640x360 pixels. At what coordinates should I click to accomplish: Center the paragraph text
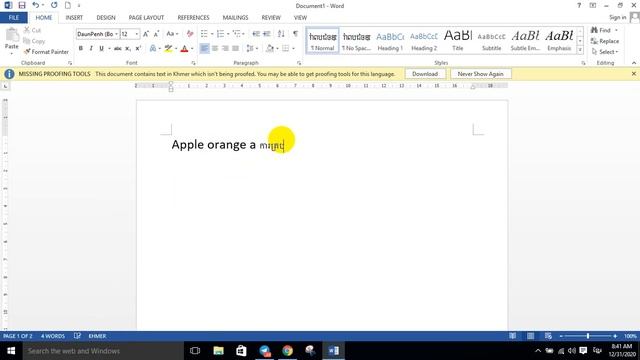coord(215,48)
